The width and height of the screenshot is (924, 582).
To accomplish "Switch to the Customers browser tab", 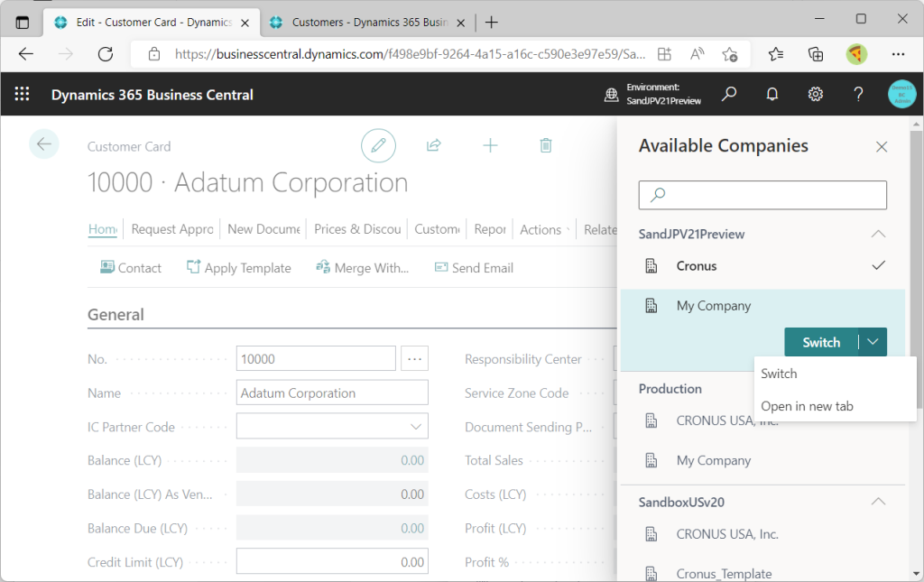I will [368, 23].
